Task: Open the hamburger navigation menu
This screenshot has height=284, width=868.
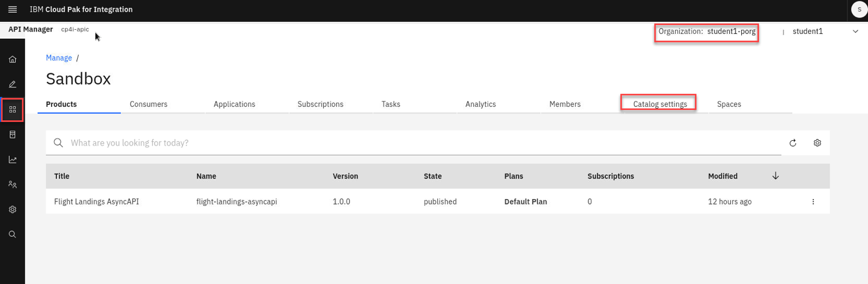Action: pos(12,10)
